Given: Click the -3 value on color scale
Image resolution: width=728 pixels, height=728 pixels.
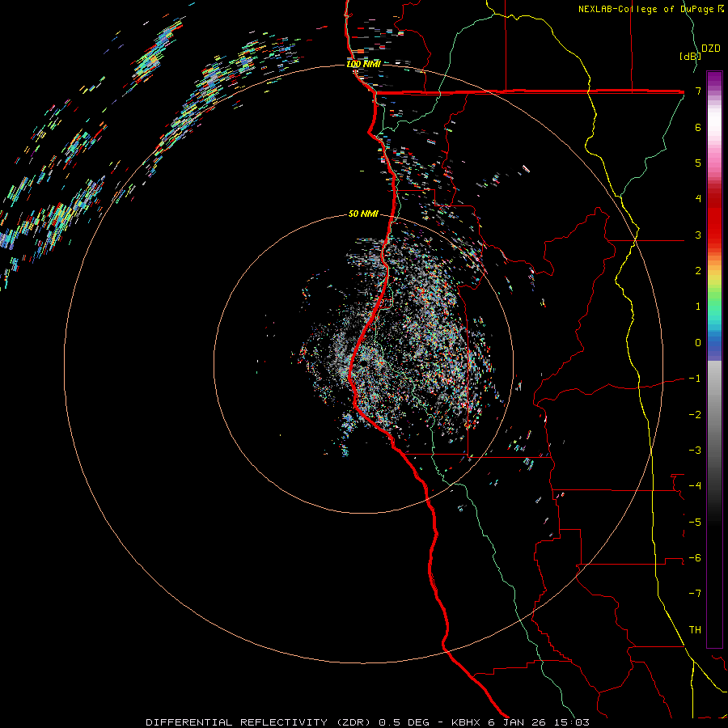Looking at the screenshot, I should click(695, 451).
